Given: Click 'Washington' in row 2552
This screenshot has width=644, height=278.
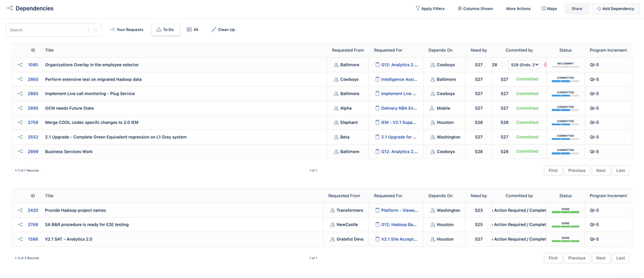Looking at the screenshot, I should click(448, 137).
